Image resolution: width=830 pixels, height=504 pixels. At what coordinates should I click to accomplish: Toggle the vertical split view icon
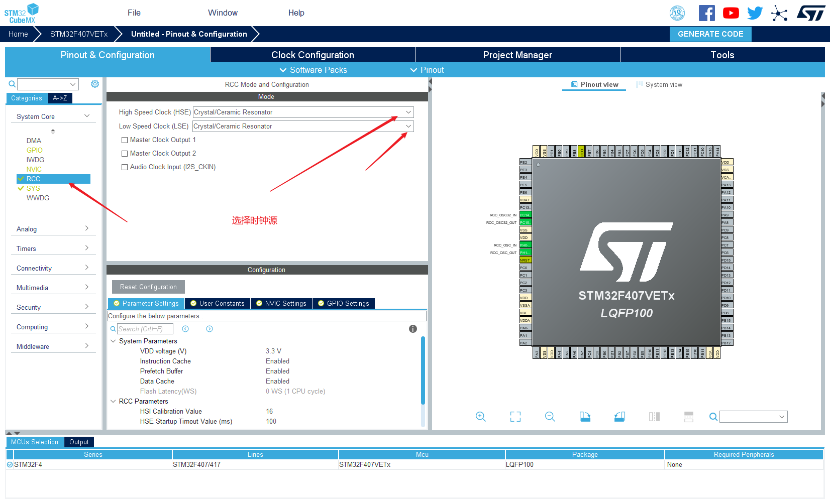click(654, 417)
